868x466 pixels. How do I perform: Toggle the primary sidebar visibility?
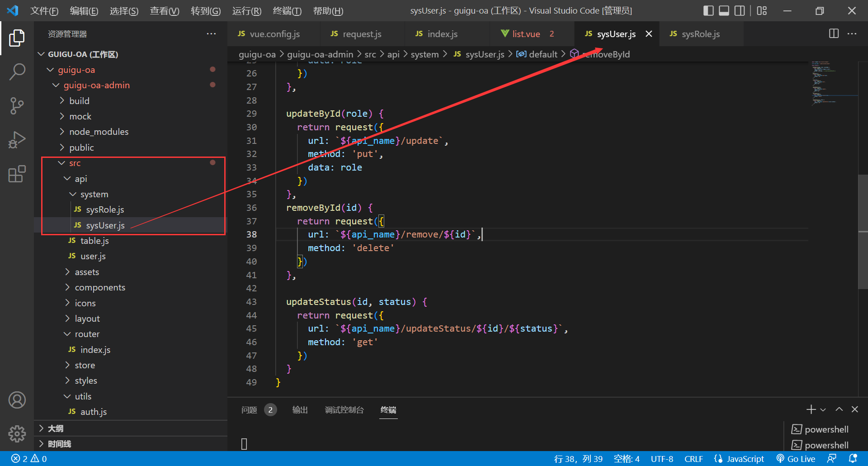[x=708, y=11]
